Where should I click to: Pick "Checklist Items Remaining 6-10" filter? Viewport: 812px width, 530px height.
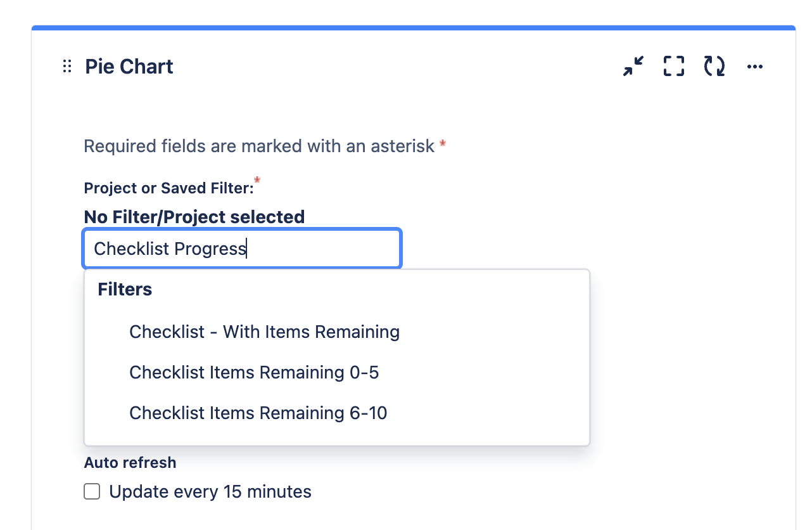258,413
